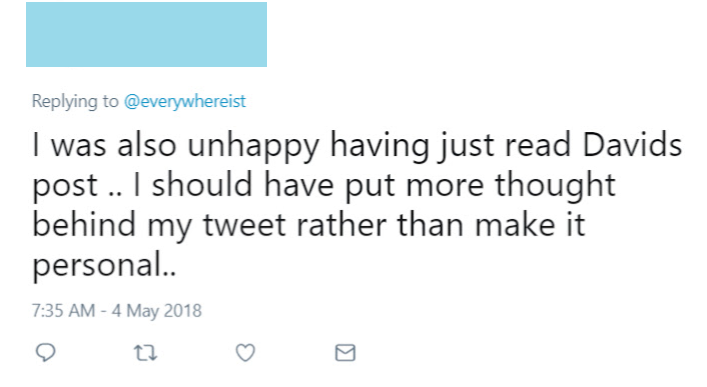Screen dimensions: 707x387
Task: Click the word "unhappy" in the tweet
Action: (x=253, y=147)
